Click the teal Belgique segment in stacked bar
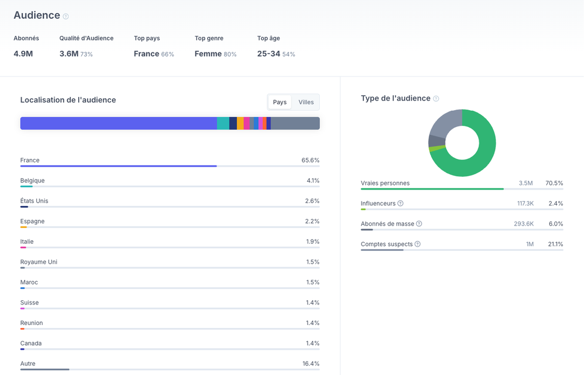This screenshot has width=588, height=375. [x=223, y=124]
